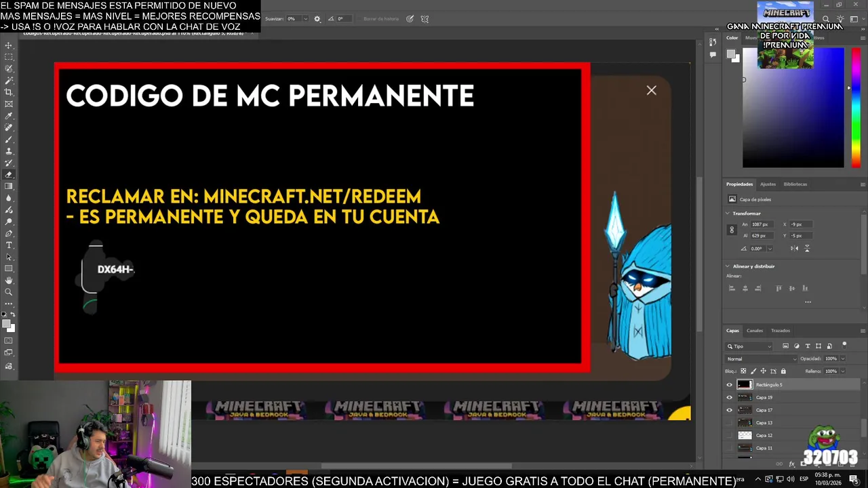Select the Horizontal Type tool

coord(9,245)
